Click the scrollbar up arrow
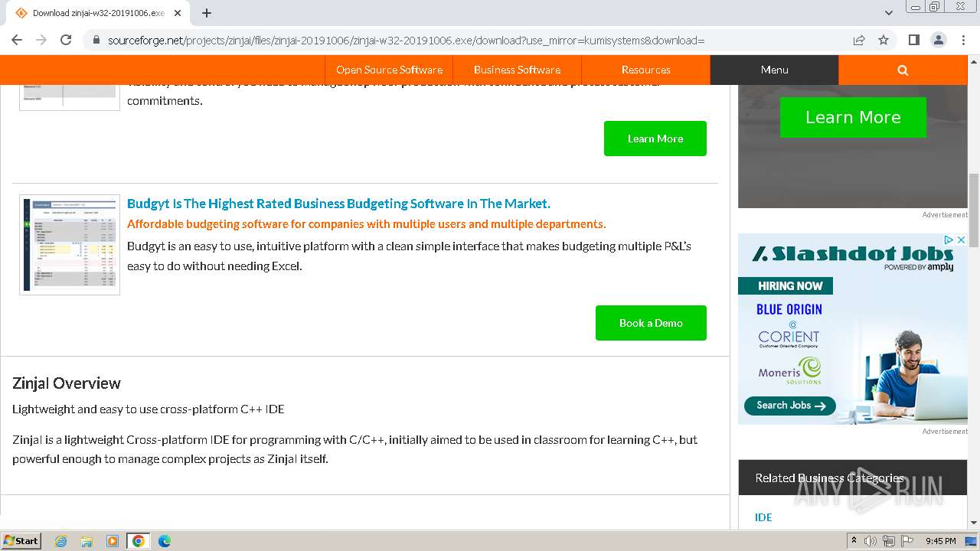The width and height of the screenshot is (980, 551). 974,60
